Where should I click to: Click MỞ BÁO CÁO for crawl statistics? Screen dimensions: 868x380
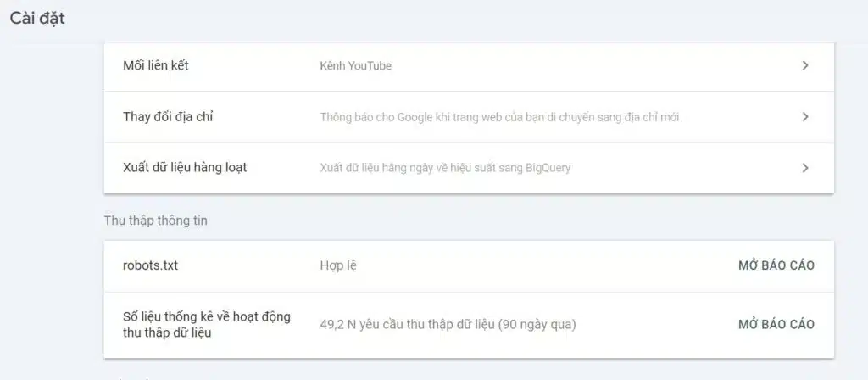click(776, 325)
